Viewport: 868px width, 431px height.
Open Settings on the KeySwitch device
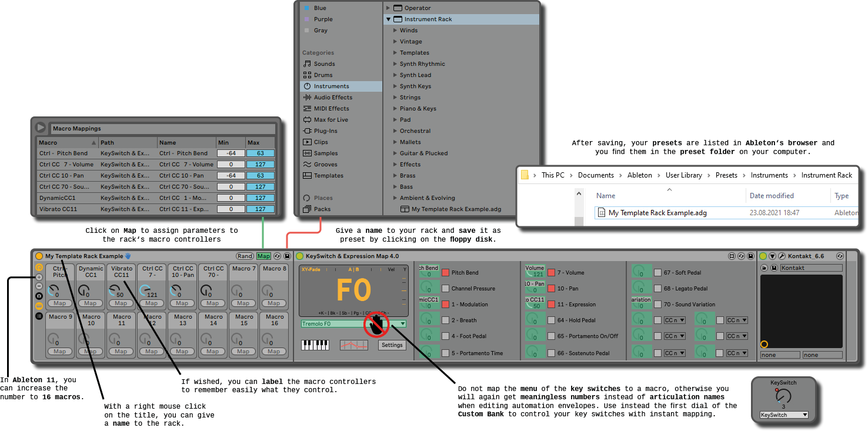pyautogui.click(x=392, y=345)
